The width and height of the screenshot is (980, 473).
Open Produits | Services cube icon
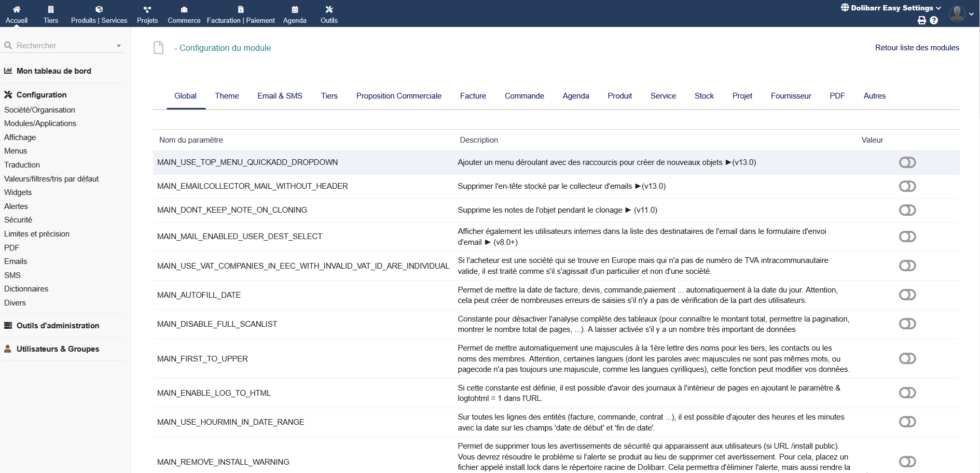point(99,9)
